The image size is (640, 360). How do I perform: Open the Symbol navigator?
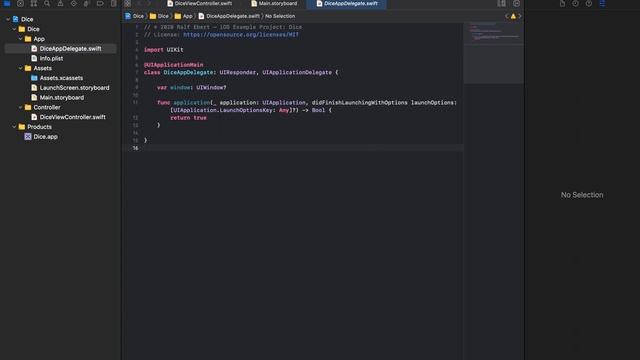click(33, 4)
